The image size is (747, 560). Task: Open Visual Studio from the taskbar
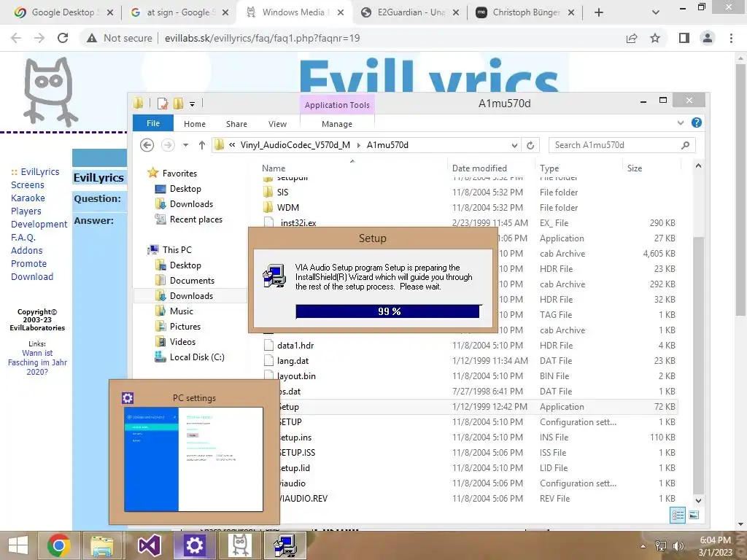(x=149, y=545)
